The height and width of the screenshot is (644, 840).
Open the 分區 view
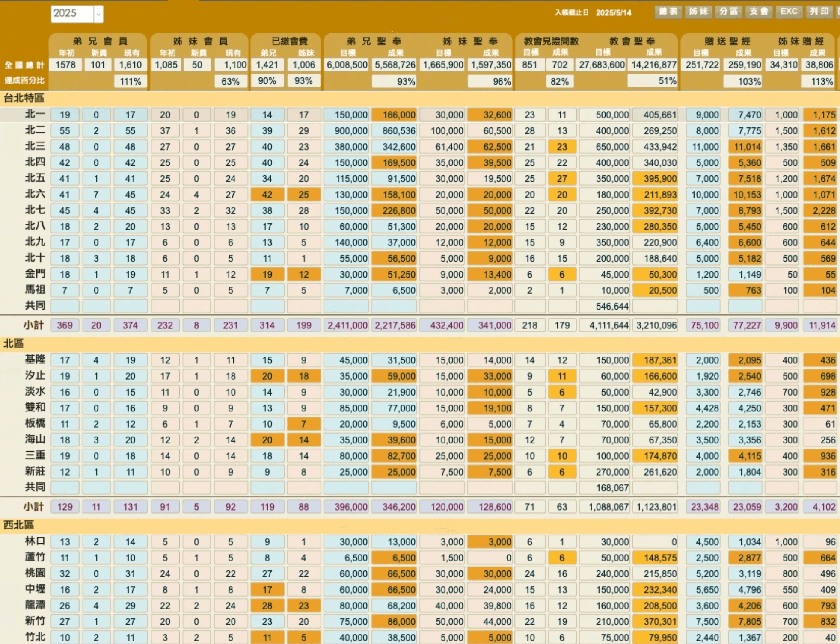[x=728, y=12]
